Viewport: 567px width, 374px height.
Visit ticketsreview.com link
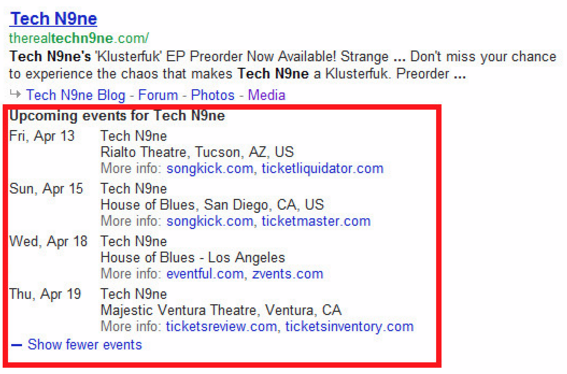click(221, 326)
